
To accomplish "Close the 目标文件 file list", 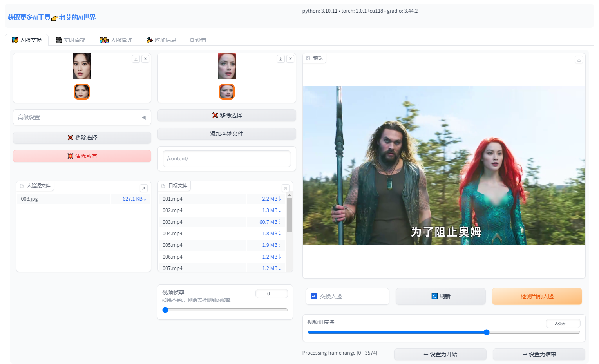I will click(x=286, y=188).
